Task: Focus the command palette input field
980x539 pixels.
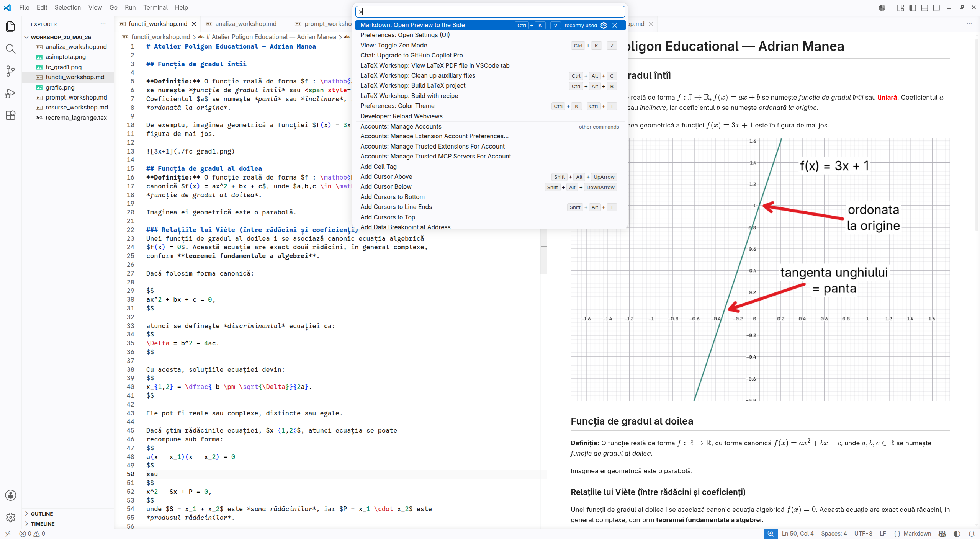Action: coord(490,12)
